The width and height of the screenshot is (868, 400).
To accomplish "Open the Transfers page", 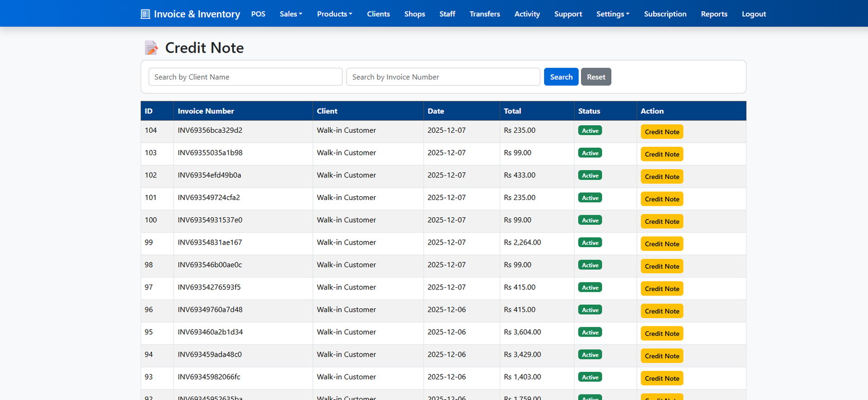I will (484, 14).
